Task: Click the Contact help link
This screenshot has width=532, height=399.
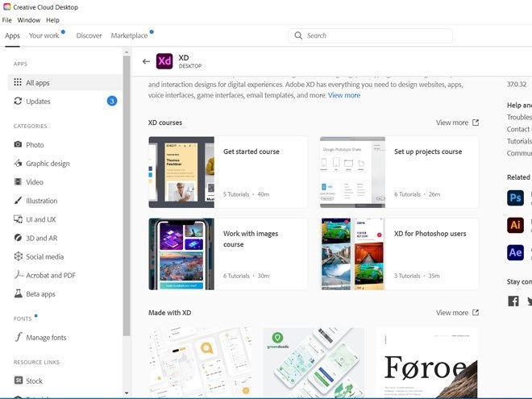Action: [x=519, y=129]
